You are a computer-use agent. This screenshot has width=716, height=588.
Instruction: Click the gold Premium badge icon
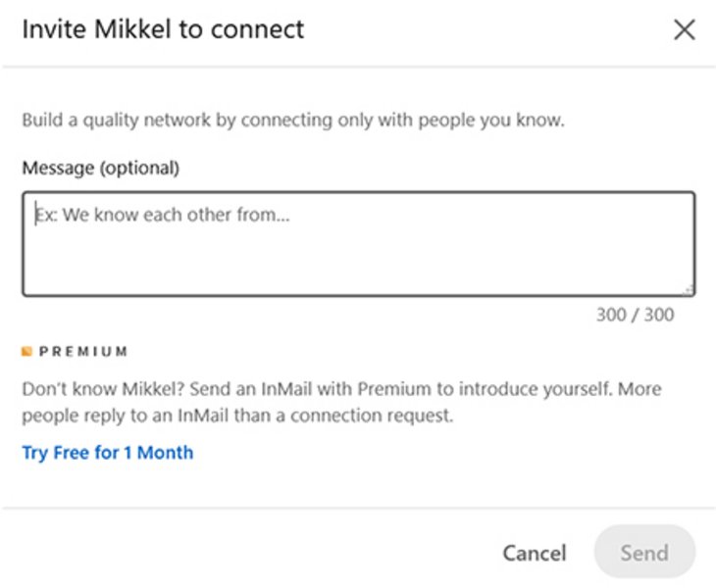click(27, 351)
